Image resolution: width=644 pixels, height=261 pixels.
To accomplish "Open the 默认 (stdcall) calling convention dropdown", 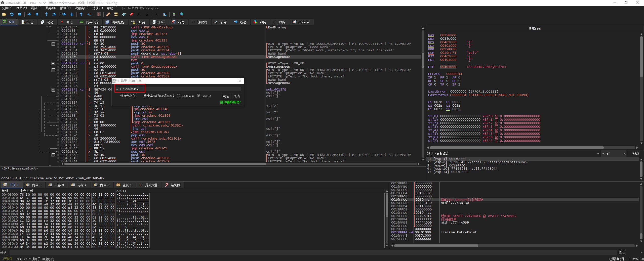I will click(598, 154).
